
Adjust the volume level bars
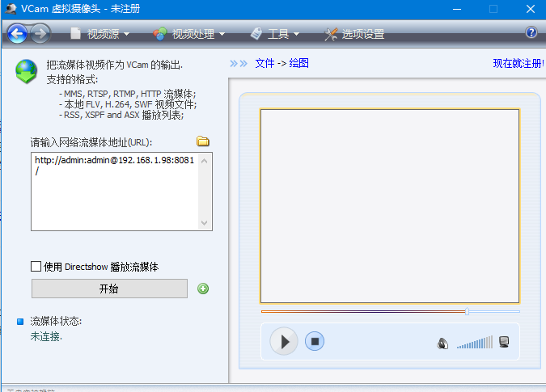point(475,342)
